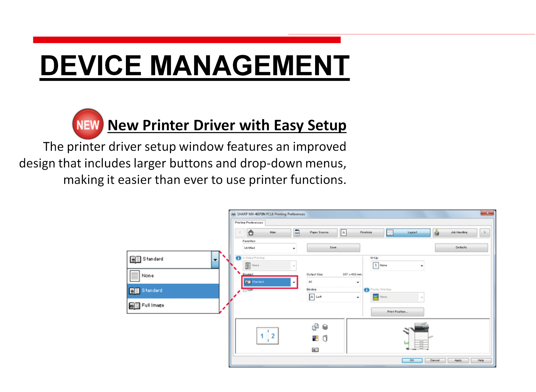Click the folded paper status icon
This screenshot has height=392, width=536.
click(325, 338)
